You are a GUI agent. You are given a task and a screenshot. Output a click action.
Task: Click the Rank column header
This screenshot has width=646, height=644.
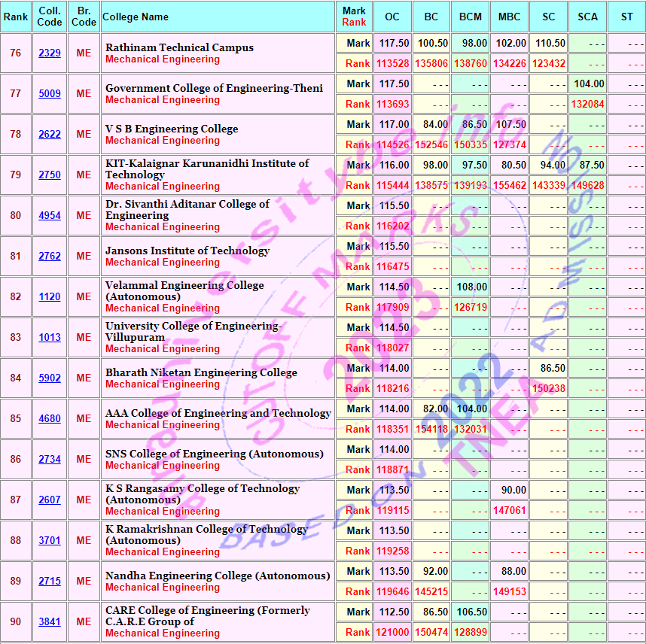tap(16, 17)
